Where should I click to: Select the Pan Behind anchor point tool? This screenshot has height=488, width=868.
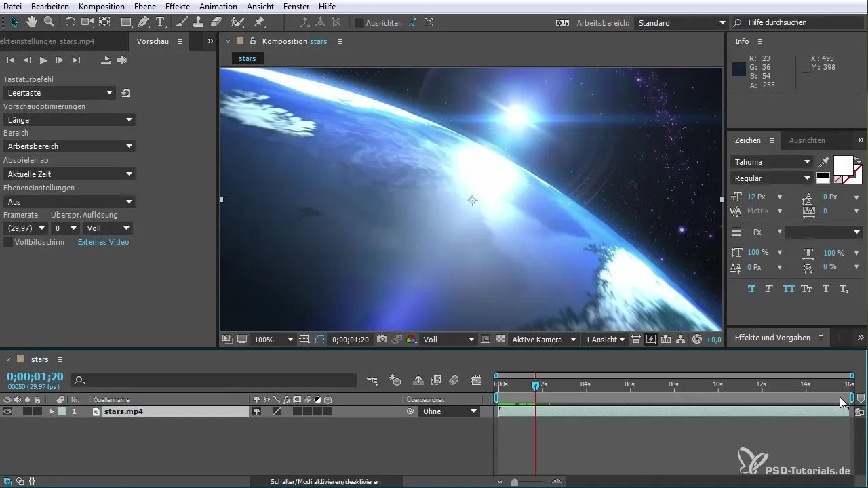point(104,22)
